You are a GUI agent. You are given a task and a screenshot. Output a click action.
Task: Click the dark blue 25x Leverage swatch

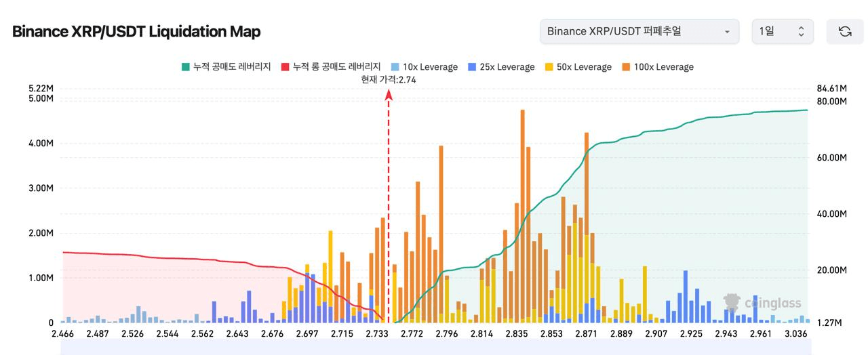472,66
